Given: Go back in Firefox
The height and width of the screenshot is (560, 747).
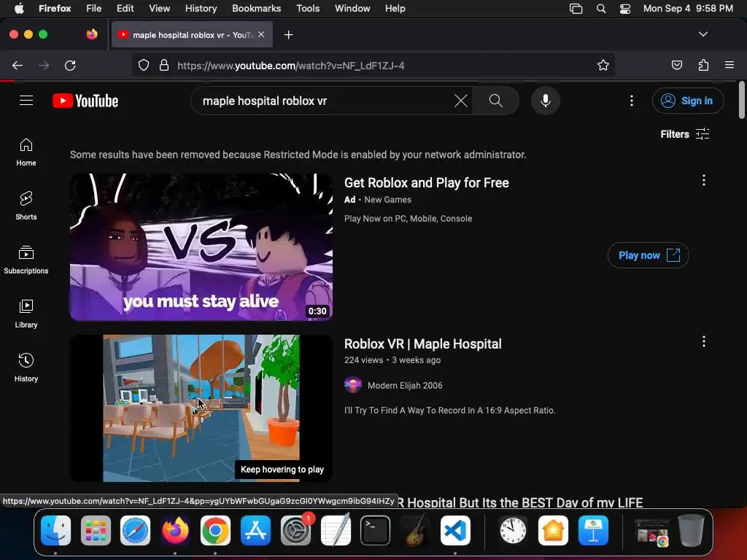Looking at the screenshot, I should coord(18,65).
